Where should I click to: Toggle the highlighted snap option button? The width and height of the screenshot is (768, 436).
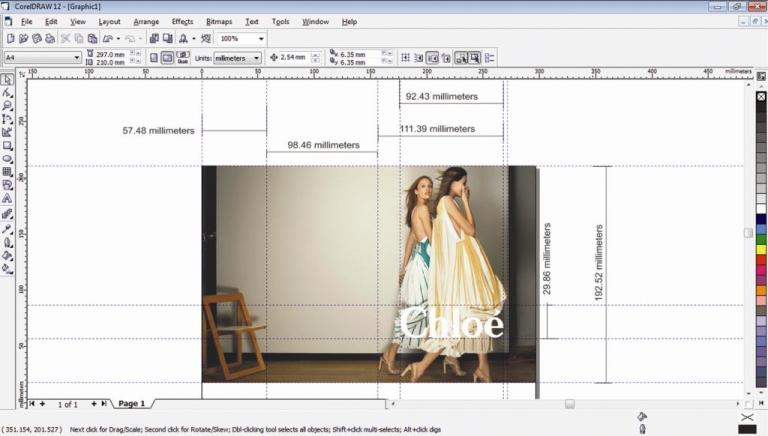tap(461, 58)
